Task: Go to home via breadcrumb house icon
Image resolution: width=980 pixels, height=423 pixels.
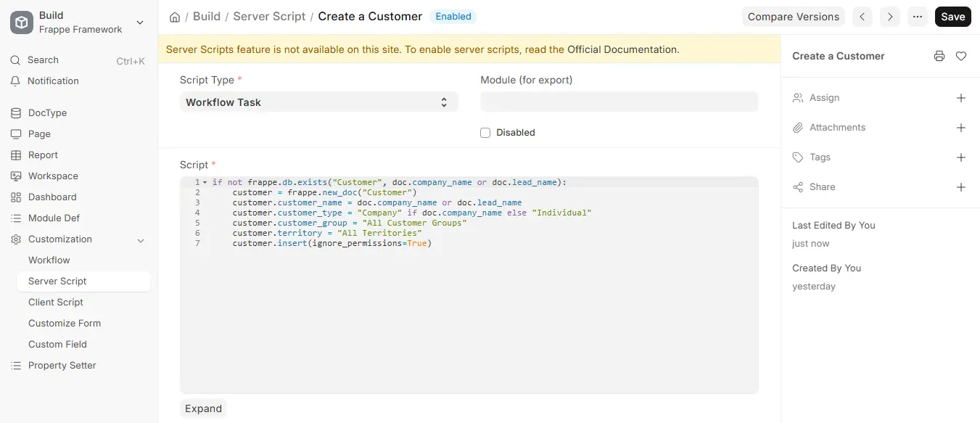Action: (174, 17)
